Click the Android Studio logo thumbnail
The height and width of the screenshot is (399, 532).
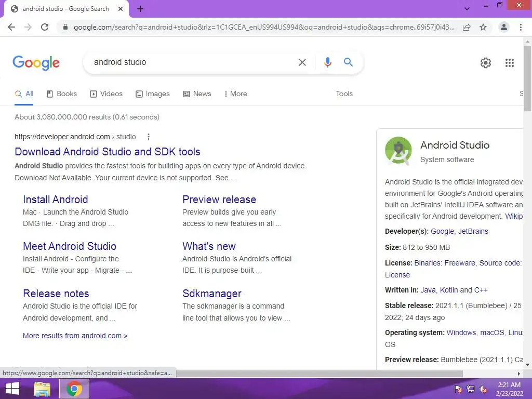398,150
